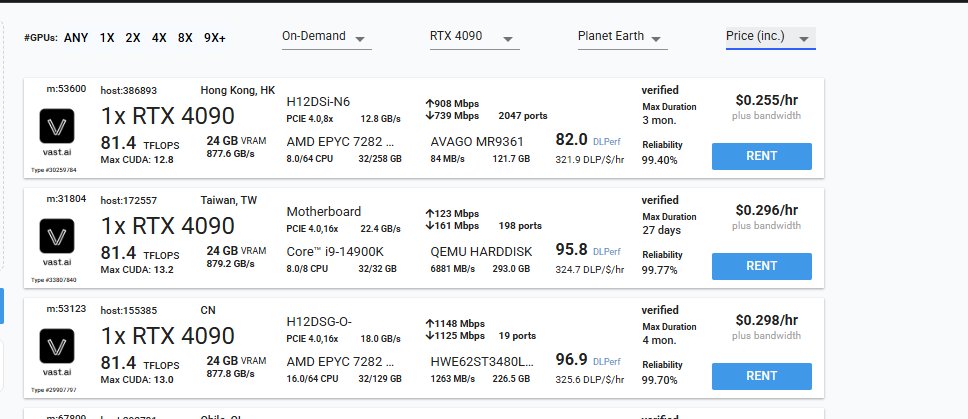Image resolution: width=968 pixels, height=419 pixels.
Task: Click the 19 ports value
Action: pos(517,336)
